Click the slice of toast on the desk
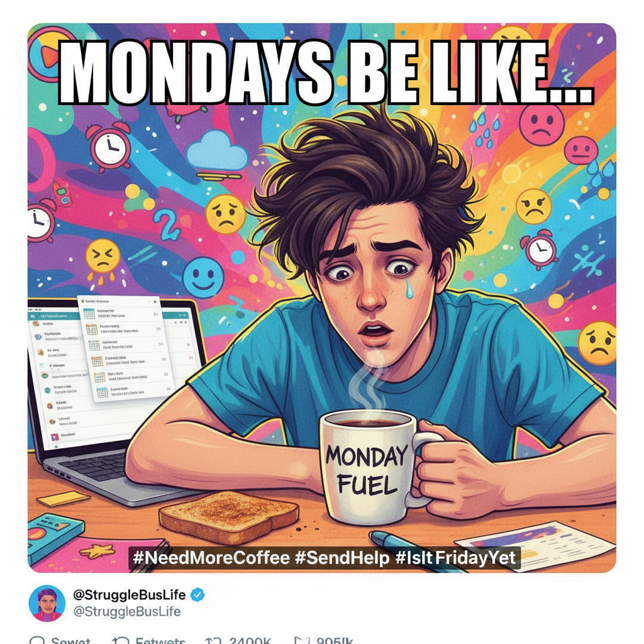The image size is (644, 644). point(228,517)
